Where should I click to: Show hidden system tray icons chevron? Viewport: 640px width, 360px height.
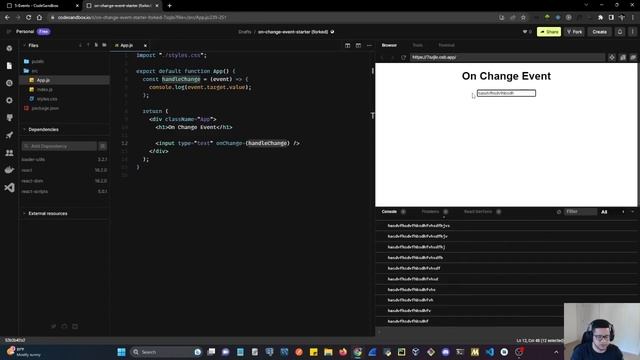tap(556, 352)
